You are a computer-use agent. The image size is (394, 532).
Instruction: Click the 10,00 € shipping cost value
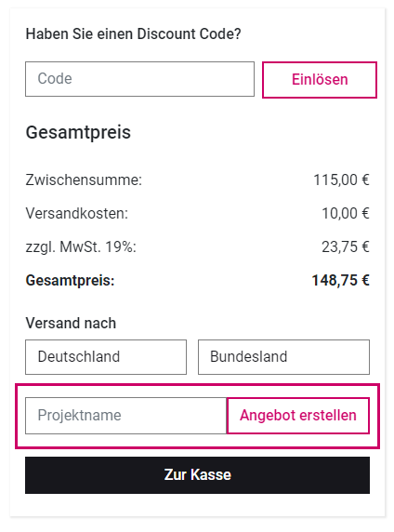346,213
